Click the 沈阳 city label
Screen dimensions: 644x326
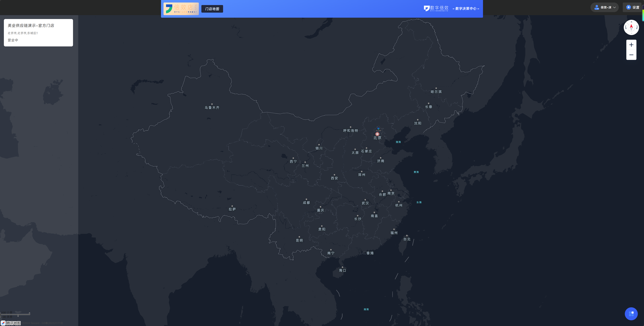click(418, 123)
